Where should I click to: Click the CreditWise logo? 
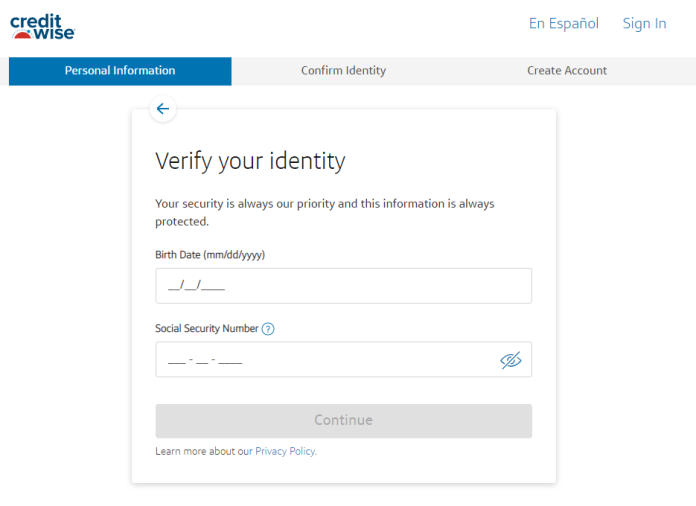(43, 27)
